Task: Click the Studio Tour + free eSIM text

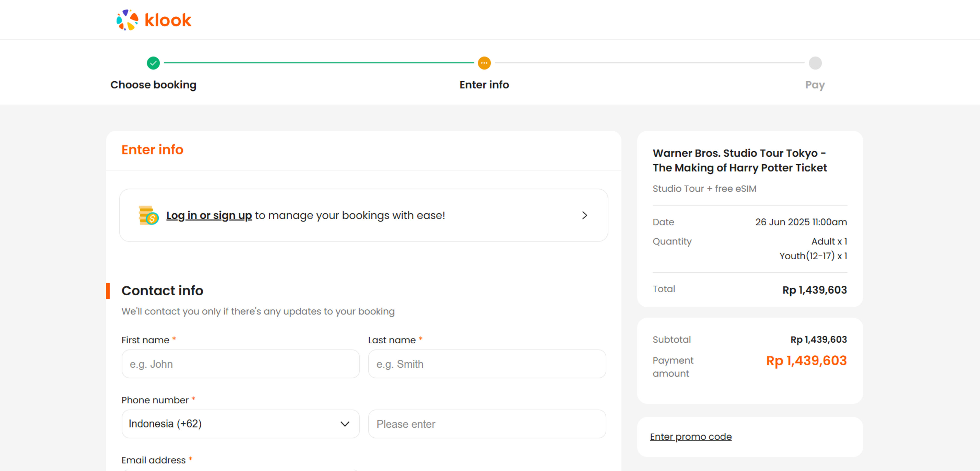Action: coord(704,189)
